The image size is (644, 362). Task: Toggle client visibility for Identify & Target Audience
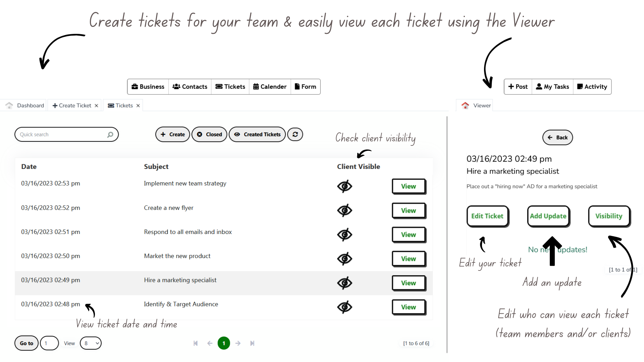click(344, 307)
